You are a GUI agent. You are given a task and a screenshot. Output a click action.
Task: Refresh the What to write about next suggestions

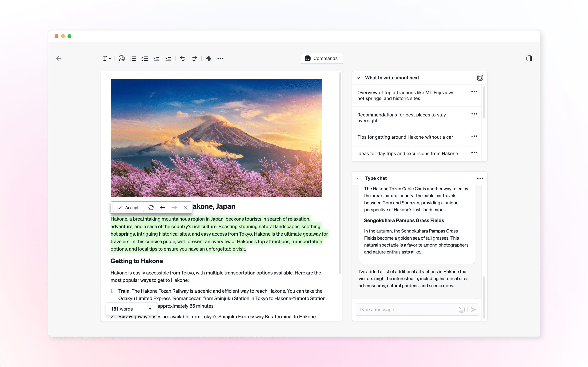tap(480, 78)
